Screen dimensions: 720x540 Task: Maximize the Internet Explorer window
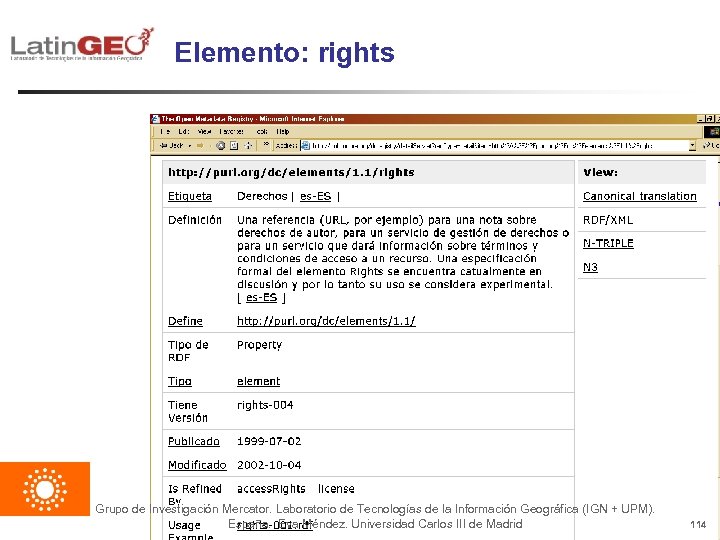tap(709, 118)
